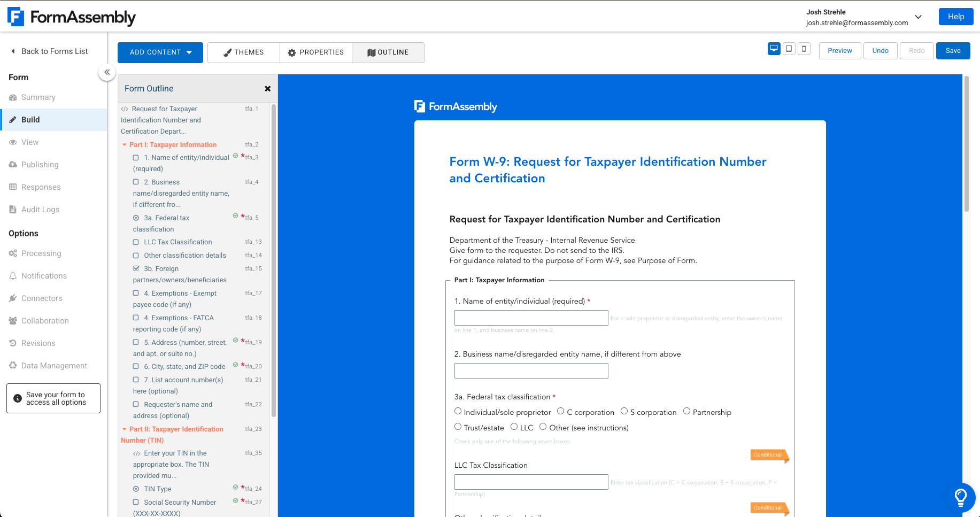
Task: Select Other (see instructions) radio option
Action: 543,427
